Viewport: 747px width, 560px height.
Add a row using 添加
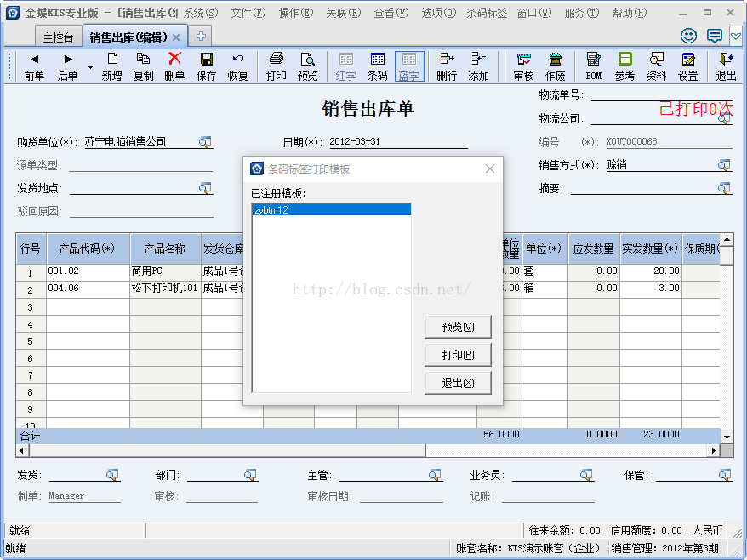(x=479, y=66)
